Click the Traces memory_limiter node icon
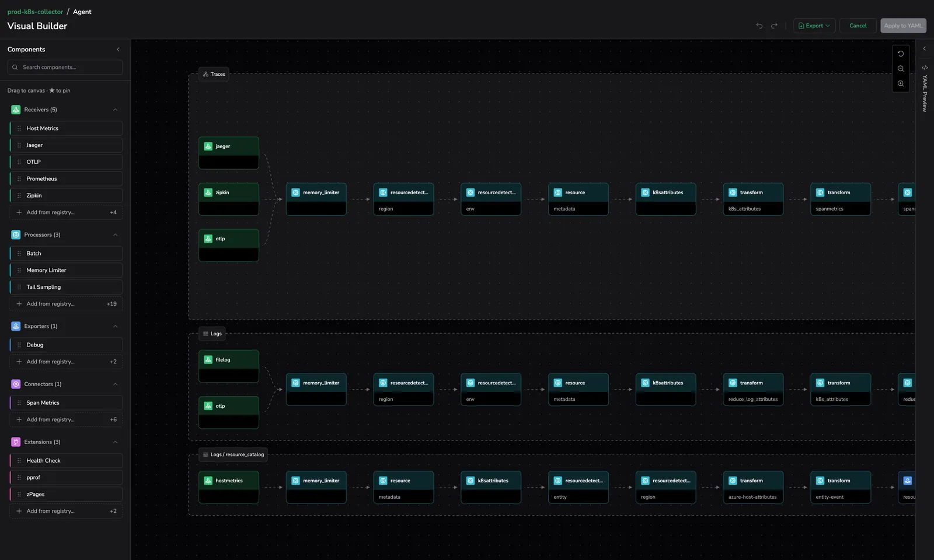 pyautogui.click(x=295, y=192)
